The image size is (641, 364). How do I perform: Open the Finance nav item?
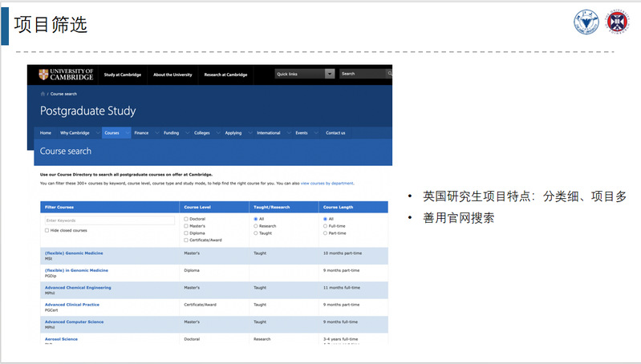pyautogui.click(x=141, y=133)
